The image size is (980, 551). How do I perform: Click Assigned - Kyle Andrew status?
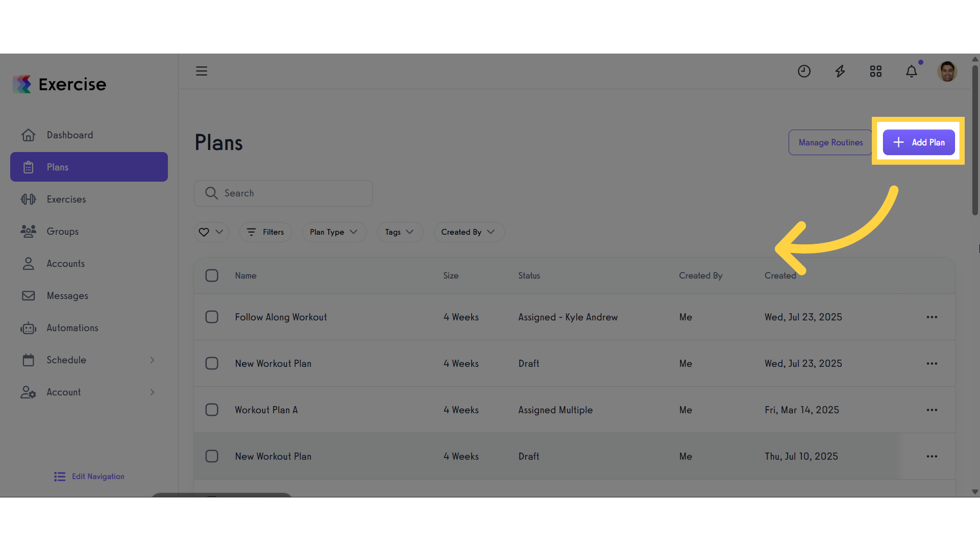click(x=568, y=317)
